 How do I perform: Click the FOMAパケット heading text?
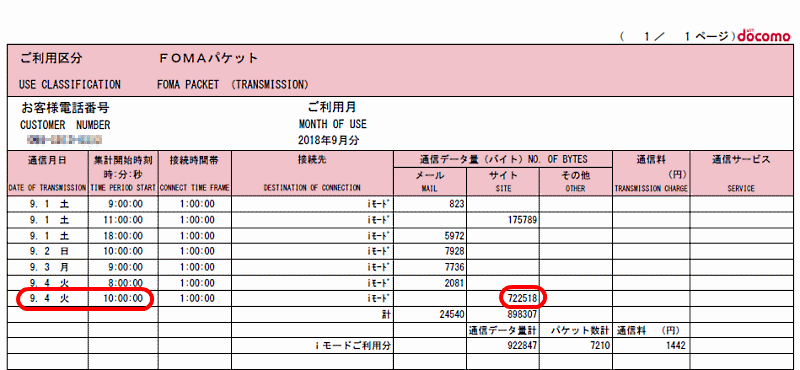(208, 59)
